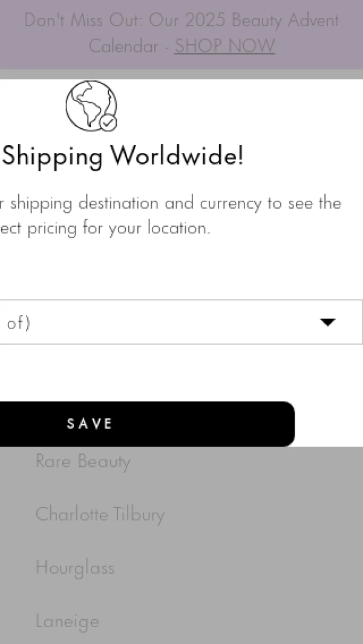Click '2025 Beauty Advent' promo text

click(261, 21)
